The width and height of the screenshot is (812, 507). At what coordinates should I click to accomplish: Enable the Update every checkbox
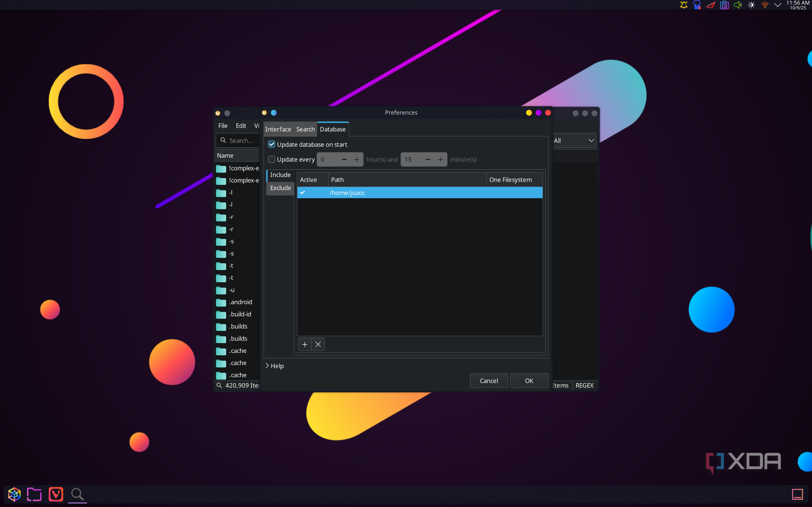click(x=272, y=159)
